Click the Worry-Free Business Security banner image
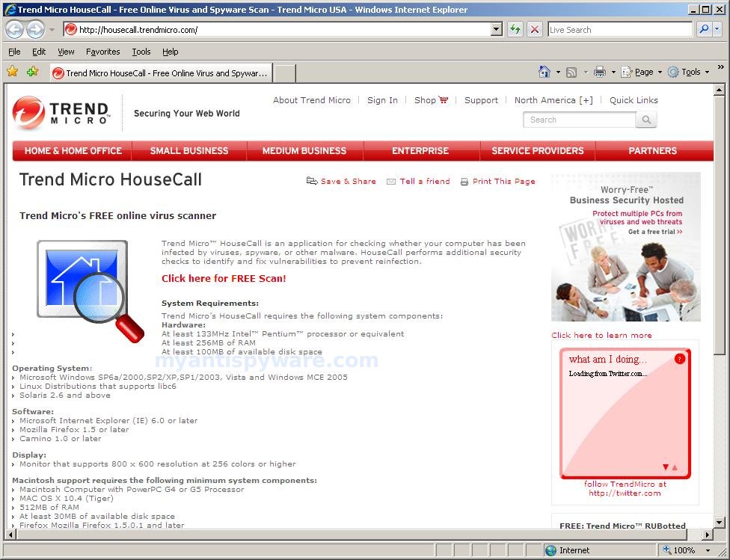Screen dimensions: 730x560 pos(626,247)
